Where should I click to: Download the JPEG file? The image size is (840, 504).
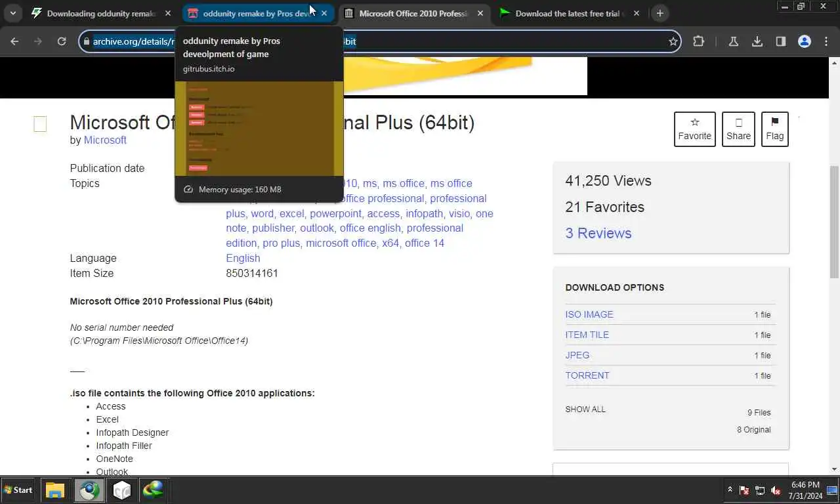[577, 355]
